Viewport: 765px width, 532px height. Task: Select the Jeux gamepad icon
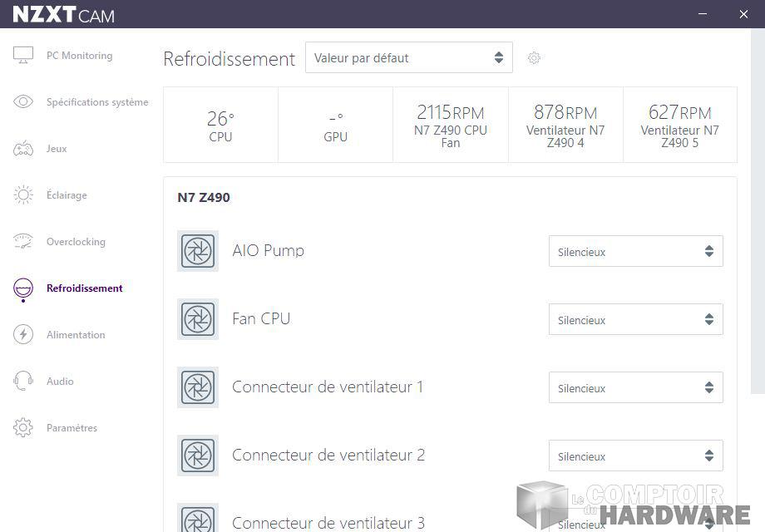pyautogui.click(x=23, y=149)
